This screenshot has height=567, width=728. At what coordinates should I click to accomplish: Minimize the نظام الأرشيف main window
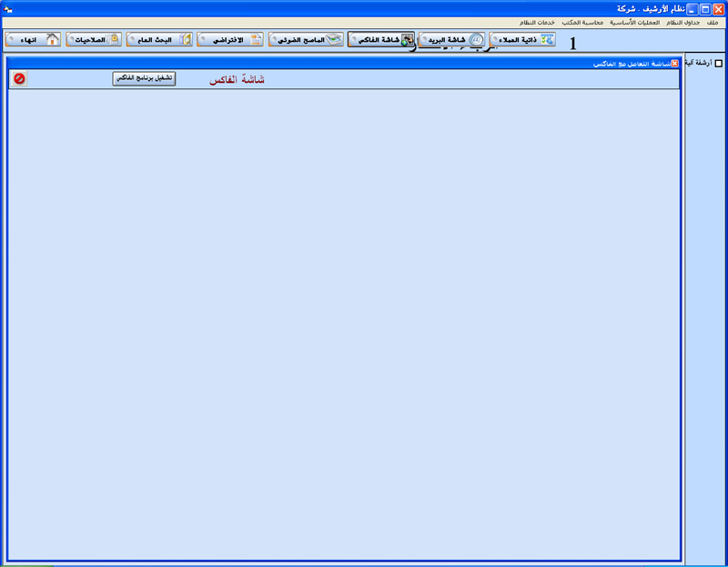click(x=692, y=8)
